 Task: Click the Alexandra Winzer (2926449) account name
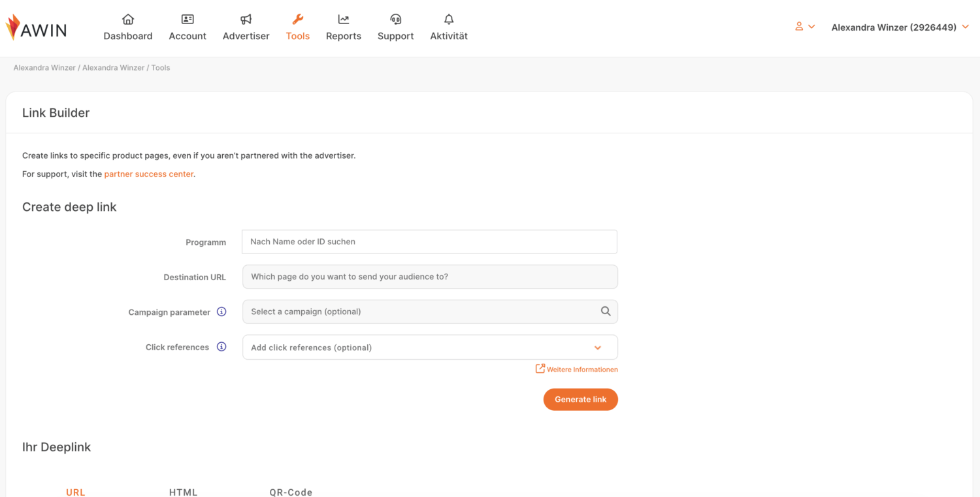[x=894, y=27]
